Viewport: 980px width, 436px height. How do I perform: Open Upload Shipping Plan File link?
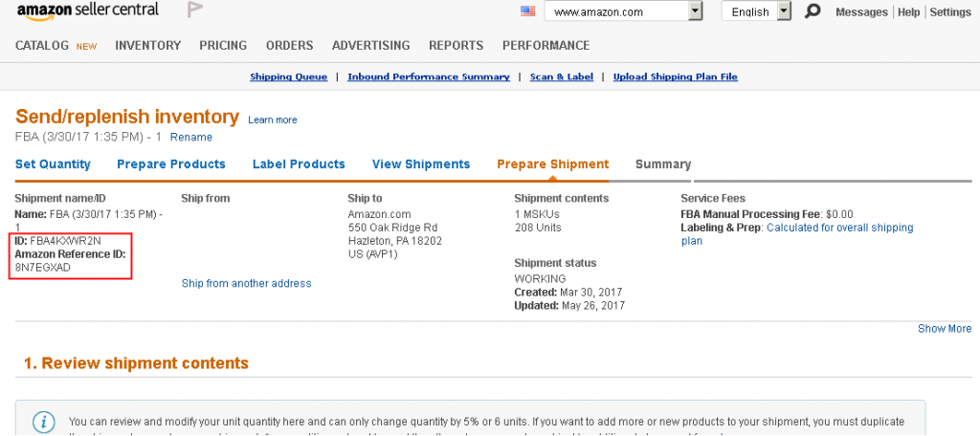pos(675,76)
